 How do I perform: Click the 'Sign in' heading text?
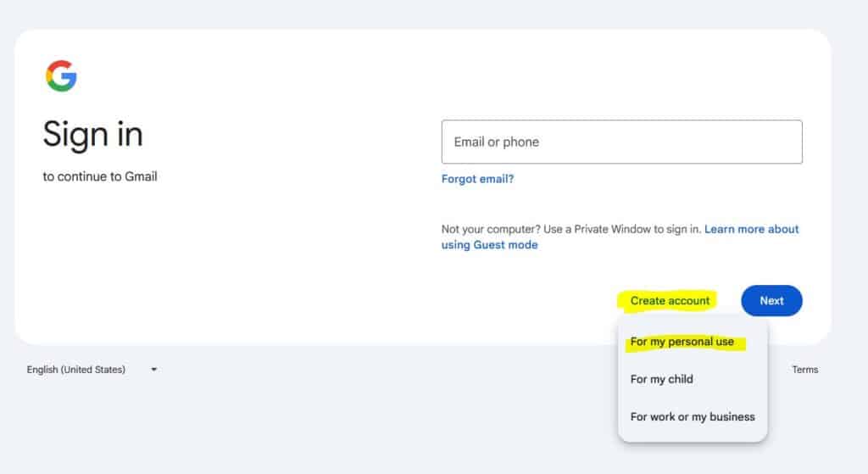(93, 135)
